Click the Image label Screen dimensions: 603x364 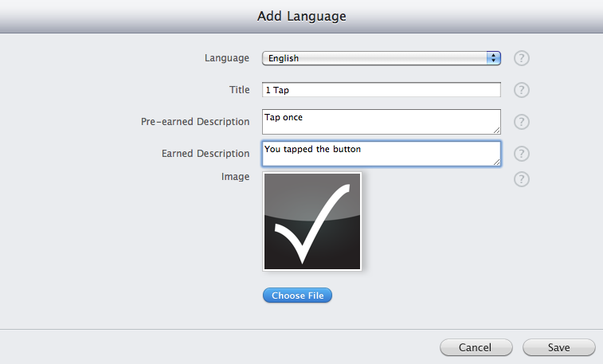[x=235, y=177]
